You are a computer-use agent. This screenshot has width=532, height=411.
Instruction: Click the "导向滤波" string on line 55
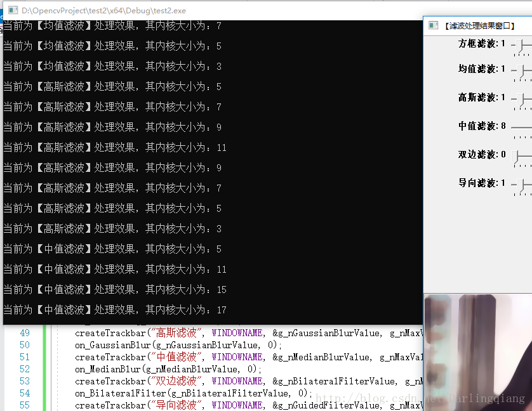[x=176, y=405]
